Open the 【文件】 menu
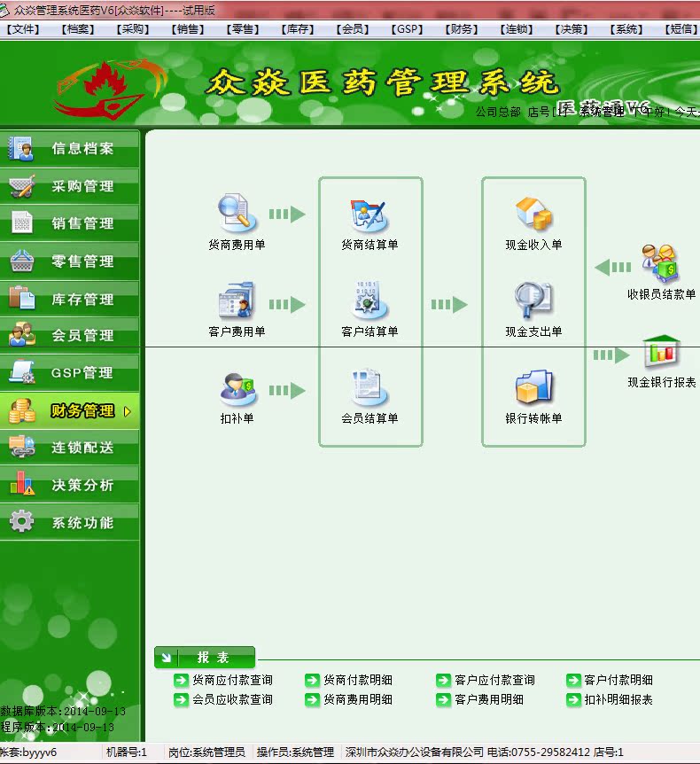Screen dimensions: 700x764 [23, 28]
